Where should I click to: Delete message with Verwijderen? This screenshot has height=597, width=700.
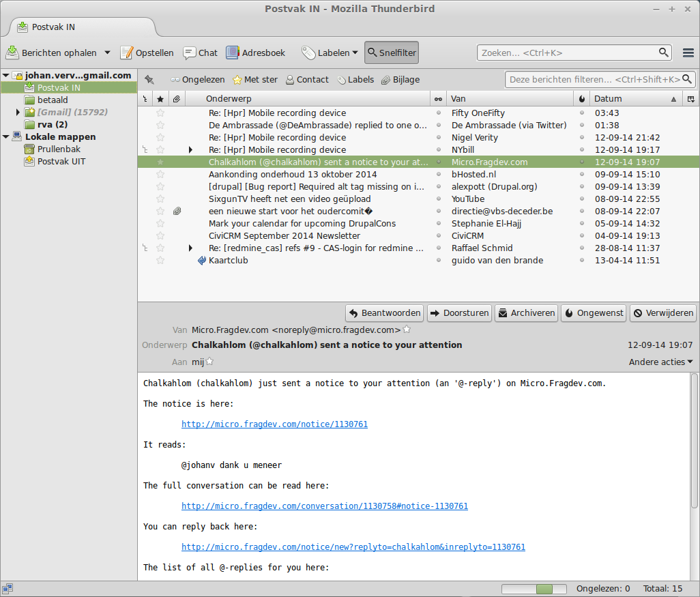[x=663, y=313]
